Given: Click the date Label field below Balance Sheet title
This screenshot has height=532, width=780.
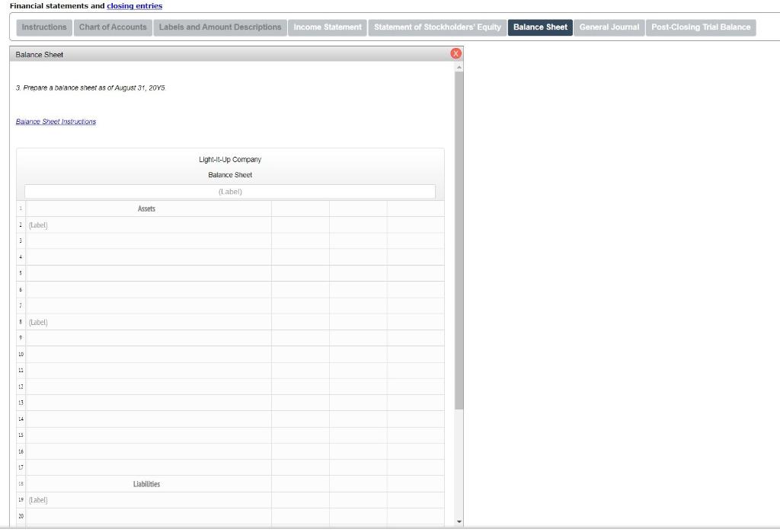Looking at the screenshot, I should point(230,191).
